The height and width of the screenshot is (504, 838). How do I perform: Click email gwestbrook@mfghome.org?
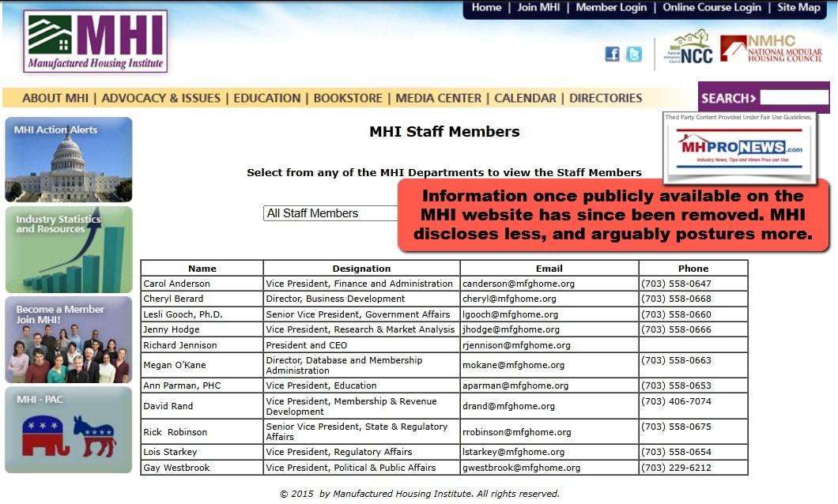tap(521, 468)
